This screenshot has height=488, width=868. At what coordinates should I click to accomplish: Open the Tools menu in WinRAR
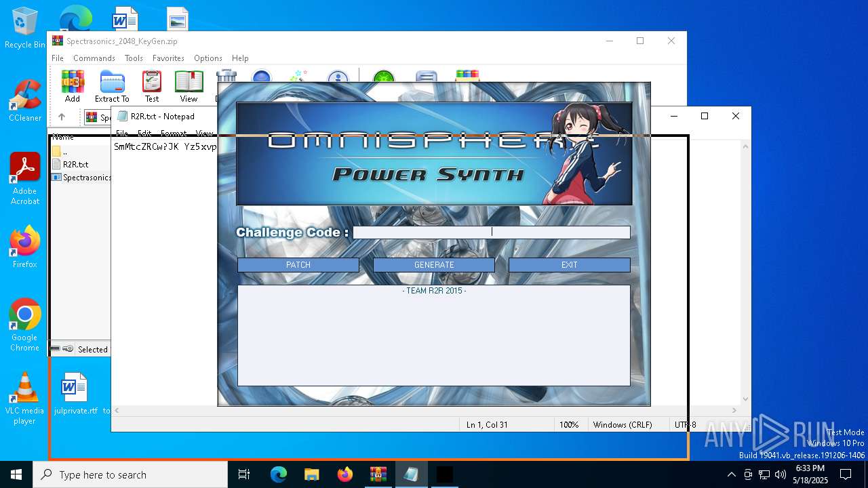click(134, 58)
